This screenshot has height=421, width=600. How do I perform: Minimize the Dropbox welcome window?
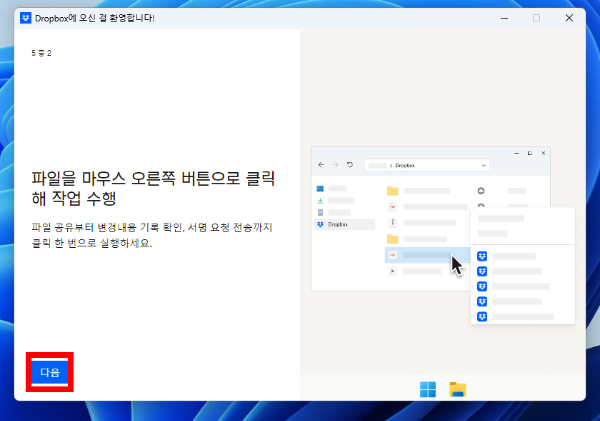(504, 18)
